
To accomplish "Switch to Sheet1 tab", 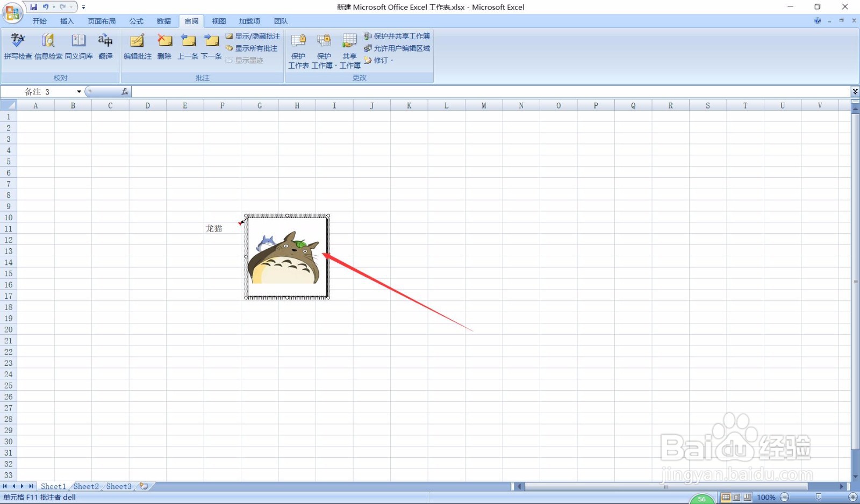I will [x=53, y=486].
